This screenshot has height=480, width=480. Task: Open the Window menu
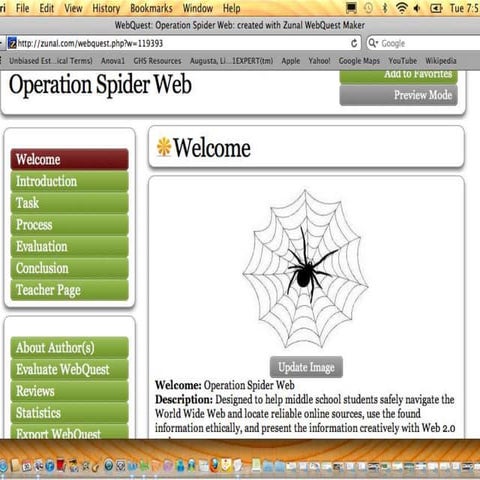pos(198,8)
